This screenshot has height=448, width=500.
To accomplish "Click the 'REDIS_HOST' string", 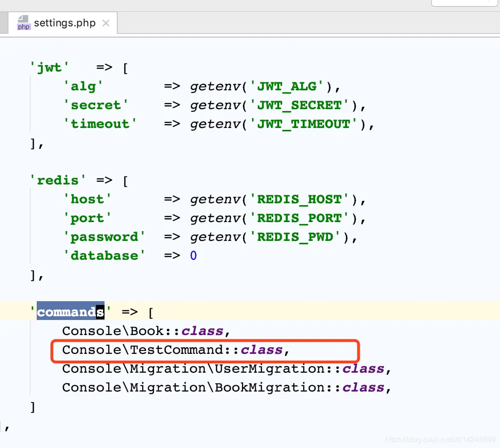I will pyautogui.click(x=299, y=199).
